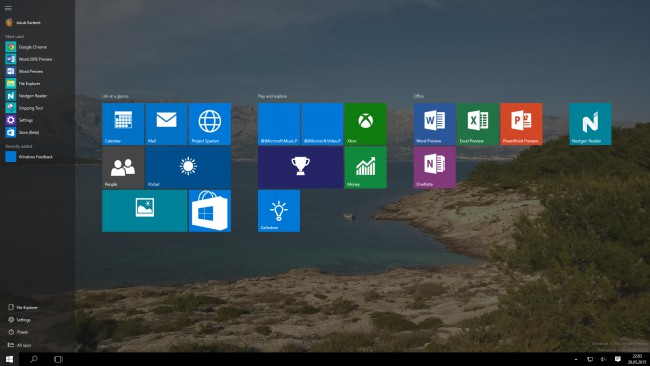Collapse the menu with the hamburger button
The image size is (650, 366).
click(x=8, y=8)
